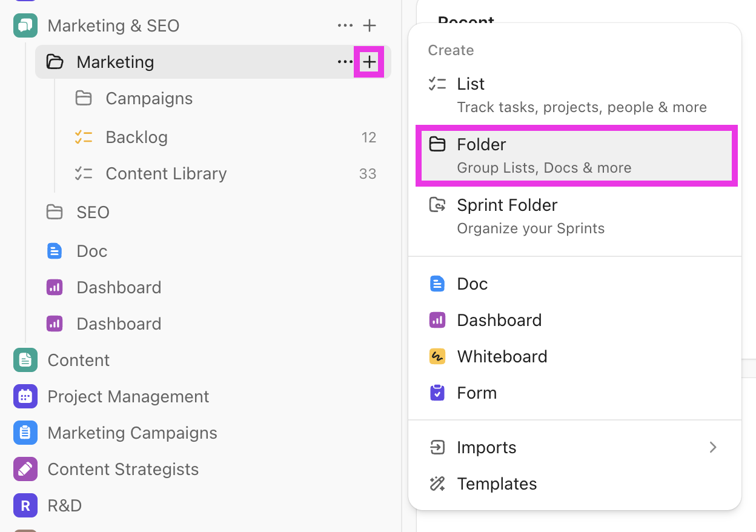The width and height of the screenshot is (756, 532).
Task: Click the ellipsis next to the Marketing folder
Action: (345, 62)
